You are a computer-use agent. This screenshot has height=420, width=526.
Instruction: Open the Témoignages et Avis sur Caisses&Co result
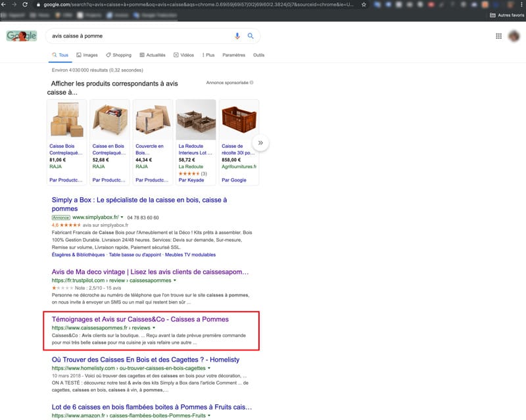tap(139, 319)
